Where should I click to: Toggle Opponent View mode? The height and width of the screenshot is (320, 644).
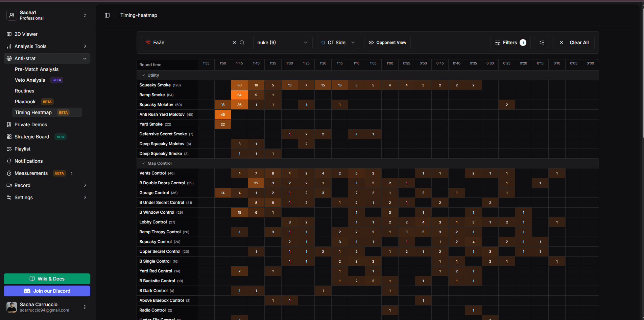click(387, 43)
